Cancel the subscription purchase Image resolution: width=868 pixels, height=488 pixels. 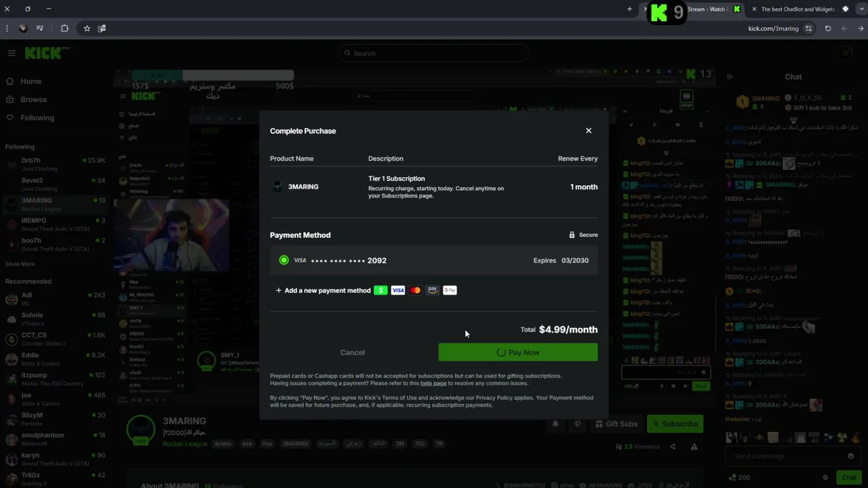(x=353, y=352)
